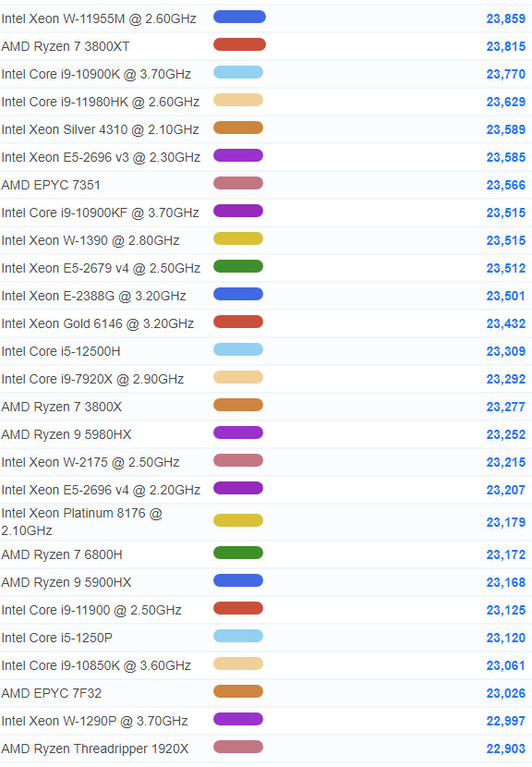This screenshot has height=767, width=532.
Task: Click the purple bar for Xeon E5-2696 v3
Action: click(238, 156)
